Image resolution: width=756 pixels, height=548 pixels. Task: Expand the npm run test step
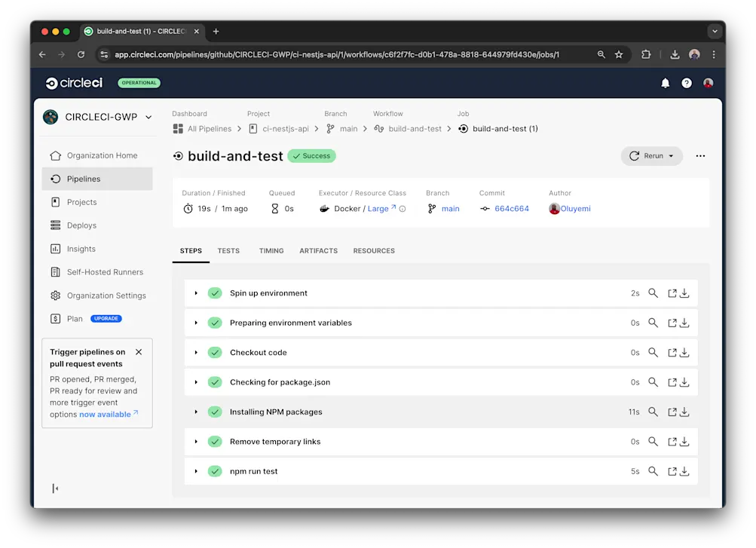pyautogui.click(x=196, y=471)
